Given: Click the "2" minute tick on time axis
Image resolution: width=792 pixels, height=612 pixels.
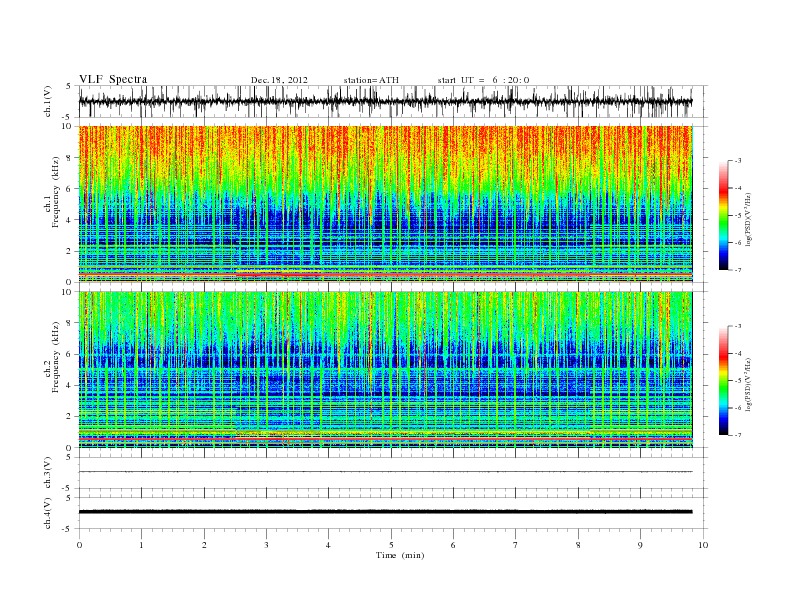Looking at the screenshot, I should point(204,545).
